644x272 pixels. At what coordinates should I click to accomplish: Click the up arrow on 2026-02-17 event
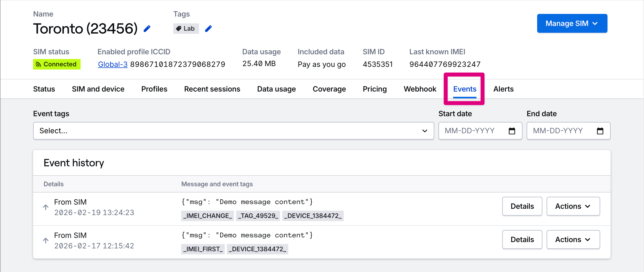pyautogui.click(x=46, y=241)
